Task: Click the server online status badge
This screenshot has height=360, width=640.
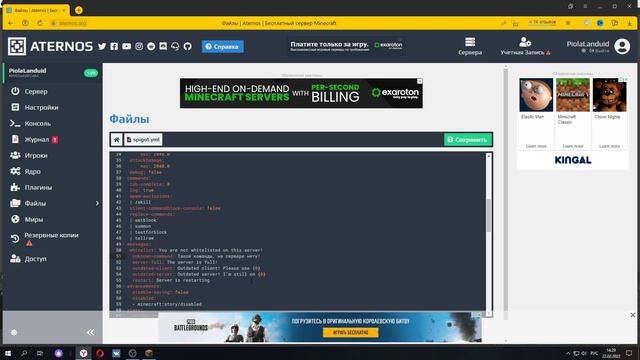Action: 91,73
